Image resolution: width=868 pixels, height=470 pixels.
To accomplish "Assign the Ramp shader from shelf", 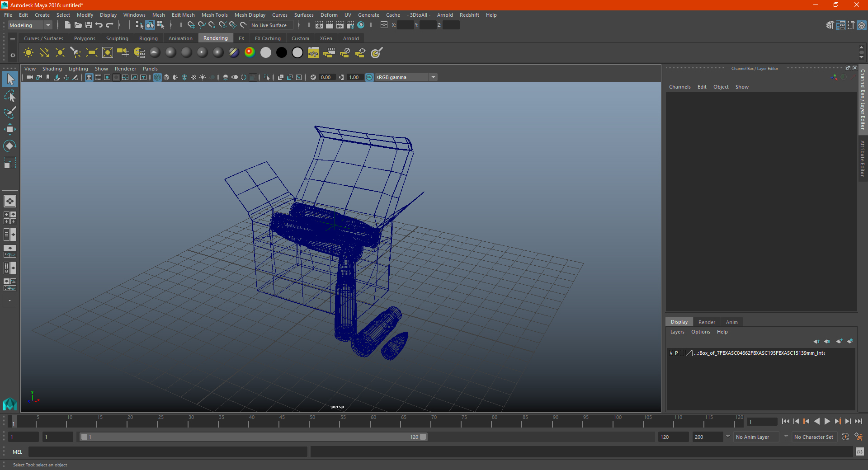I will pyautogui.click(x=250, y=53).
